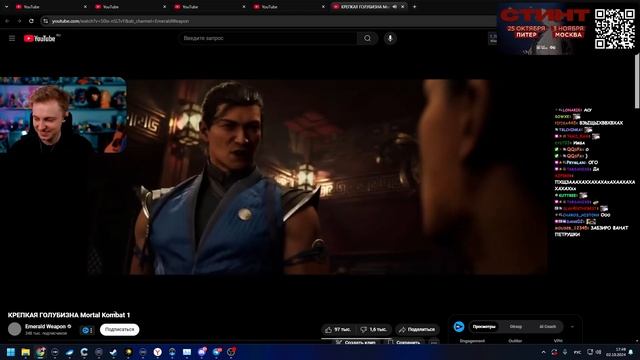Open site information icon in address bar

(46, 21)
